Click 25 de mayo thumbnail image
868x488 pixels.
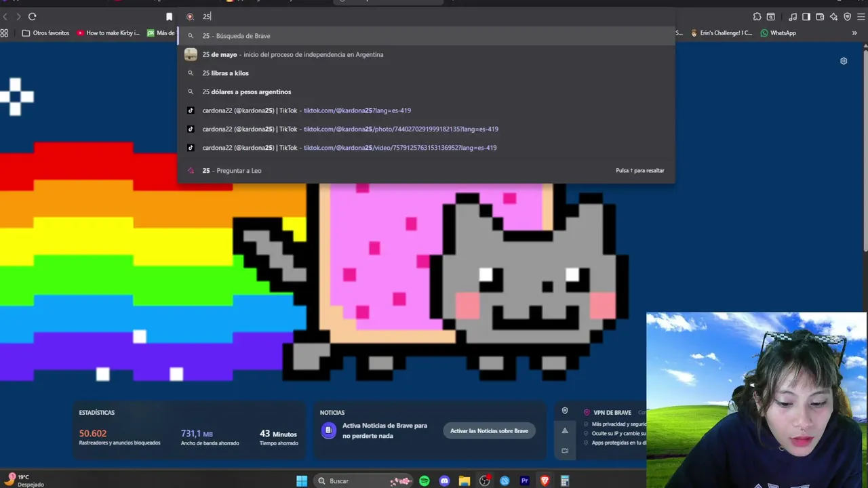click(191, 54)
